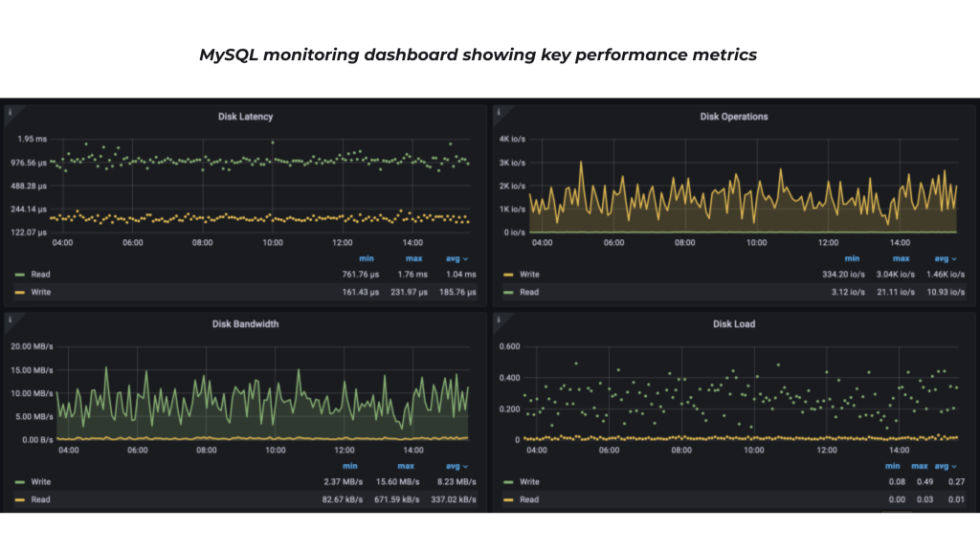Open the avg sort dropdown in Disk Bandwidth
The height and width of the screenshot is (551, 980).
coord(455,466)
